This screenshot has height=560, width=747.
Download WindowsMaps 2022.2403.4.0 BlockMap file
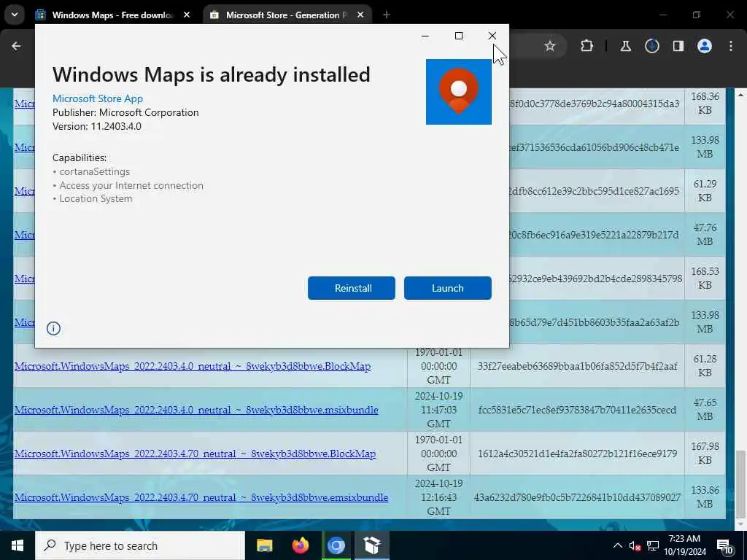(x=193, y=366)
